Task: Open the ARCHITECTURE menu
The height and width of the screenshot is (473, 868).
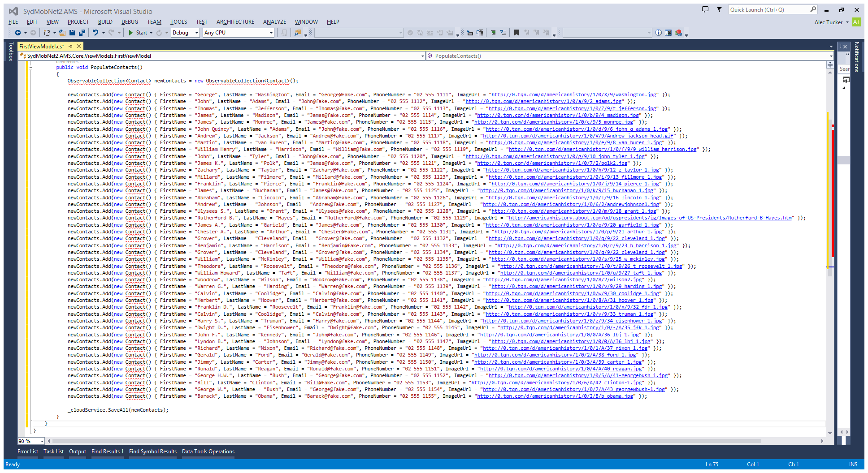Action: pyautogui.click(x=235, y=21)
